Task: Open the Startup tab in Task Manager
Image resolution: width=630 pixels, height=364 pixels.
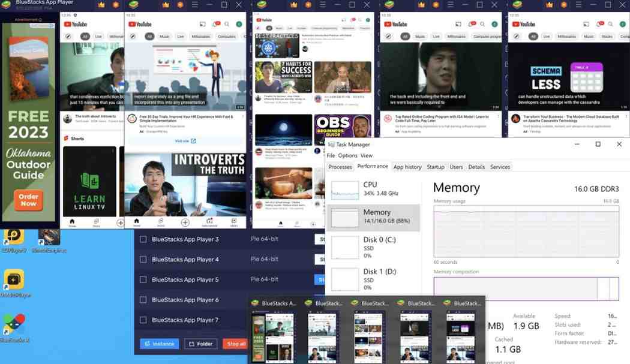Action: (x=436, y=167)
